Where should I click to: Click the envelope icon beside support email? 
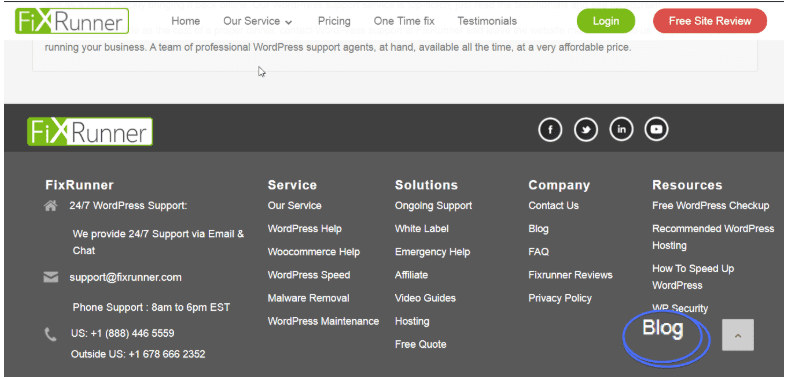coord(51,277)
